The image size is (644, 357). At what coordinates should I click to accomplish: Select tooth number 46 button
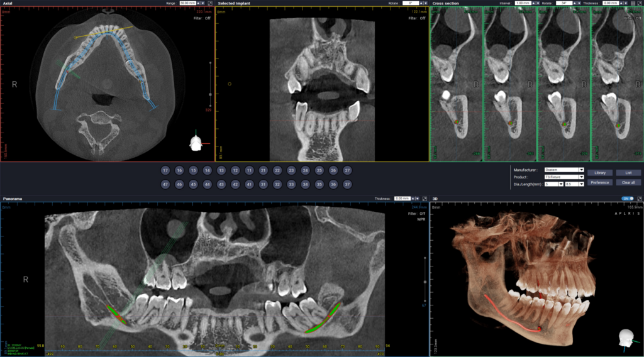179,184
